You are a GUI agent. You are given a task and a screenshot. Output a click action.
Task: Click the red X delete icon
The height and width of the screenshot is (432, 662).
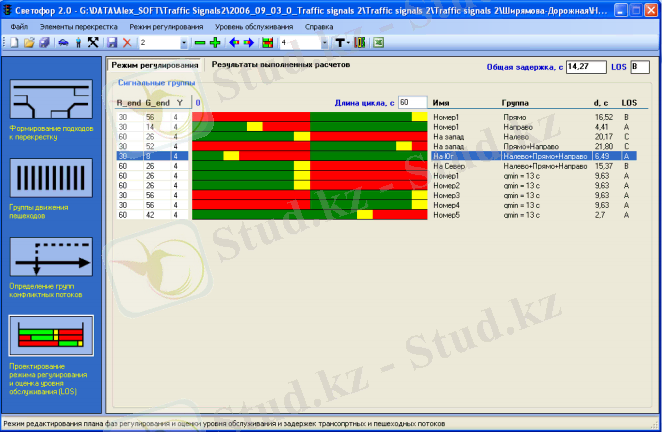(127, 44)
